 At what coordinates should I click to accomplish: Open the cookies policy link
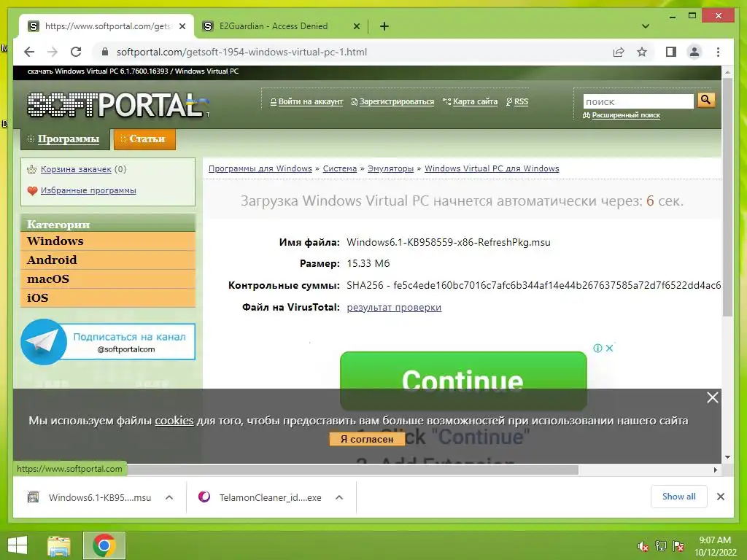point(174,421)
